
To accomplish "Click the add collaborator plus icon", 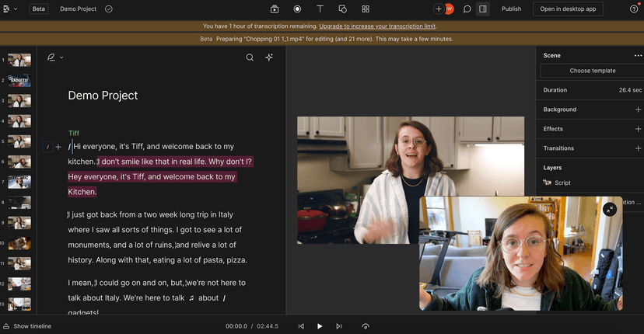I will point(439,9).
